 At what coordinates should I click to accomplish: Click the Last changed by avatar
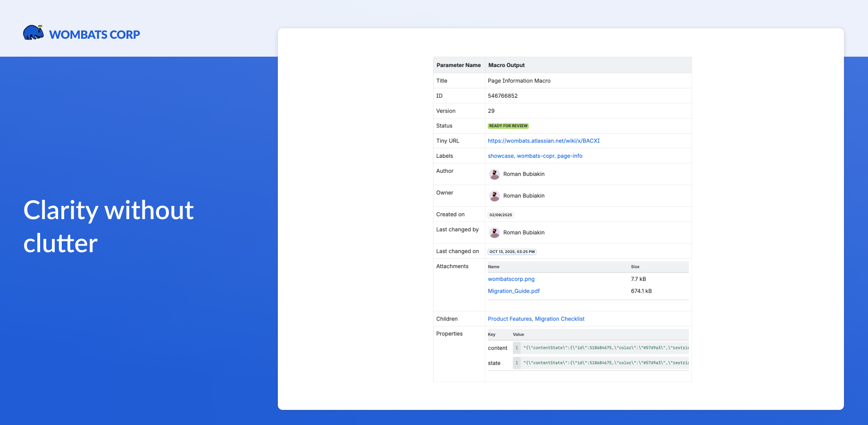494,232
